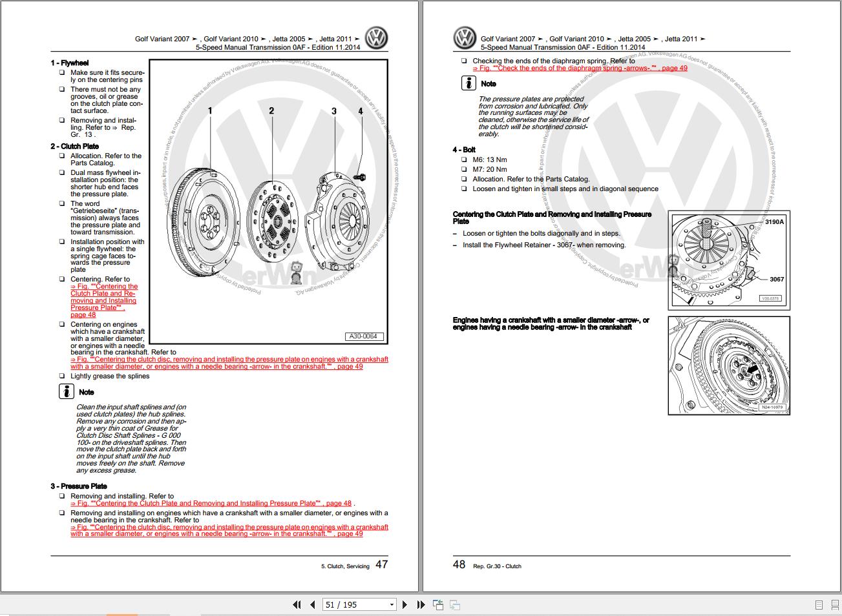
Task: Click the Note info icon on page 47
Action: pos(66,391)
